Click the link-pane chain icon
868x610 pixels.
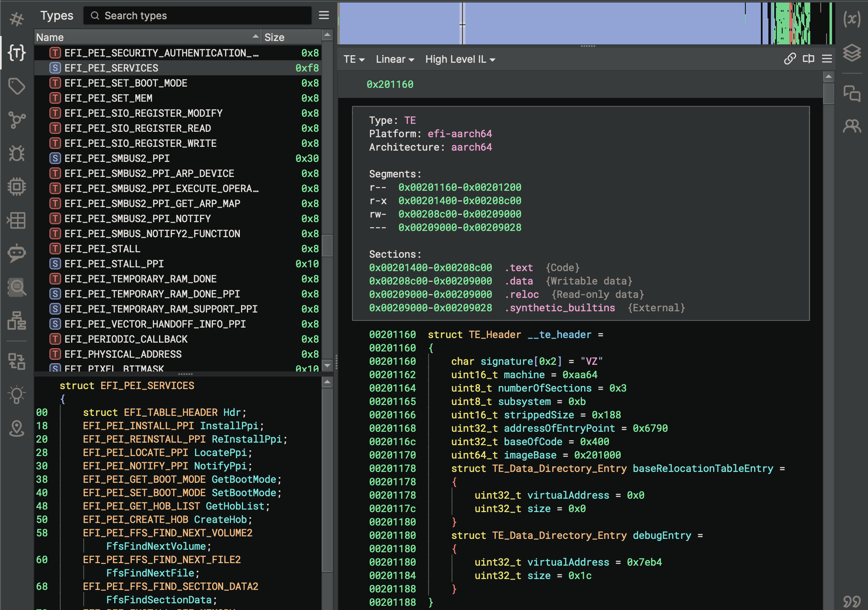tap(790, 59)
